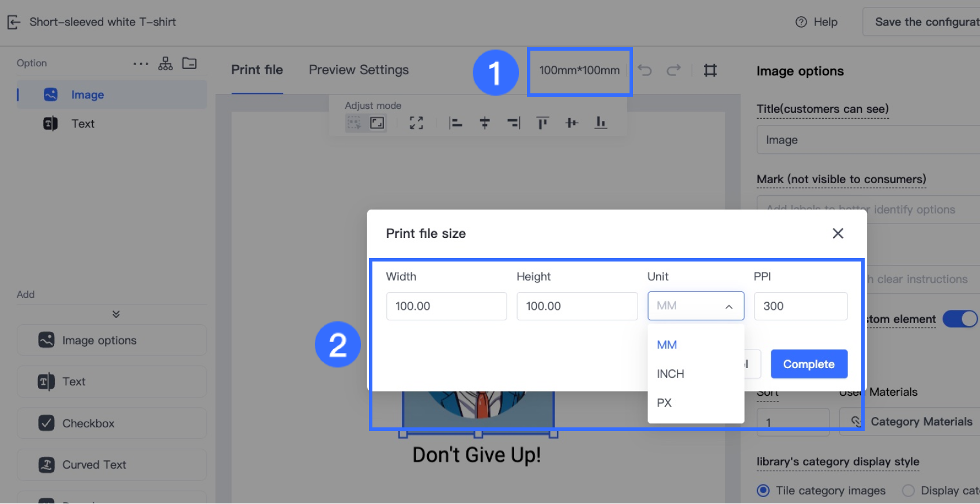Viewport: 980px width, 504px height.
Task: Choose MM from the Unit list
Action: click(696, 345)
